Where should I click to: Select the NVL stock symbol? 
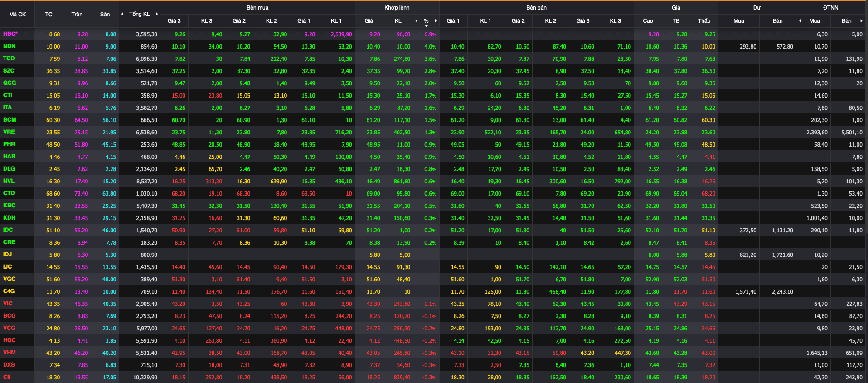9,181
